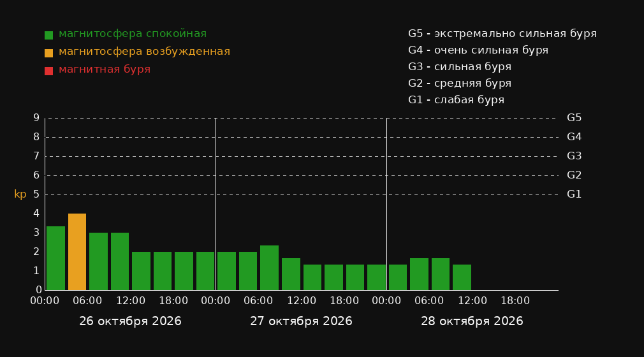Click the y-axis value 7
The width and height of the screenshot is (644, 357).
(36, 156)
